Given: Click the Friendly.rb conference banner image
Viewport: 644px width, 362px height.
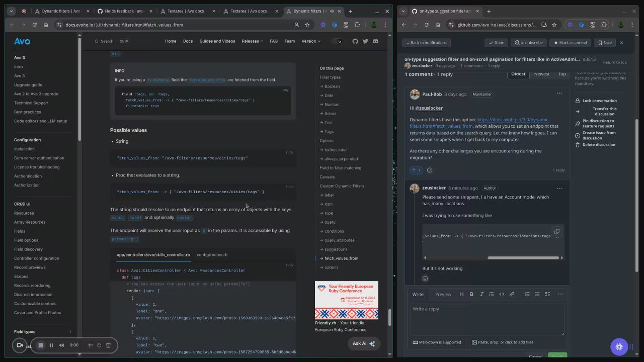Looking at the screenshot, I should [x=347, y=301].
